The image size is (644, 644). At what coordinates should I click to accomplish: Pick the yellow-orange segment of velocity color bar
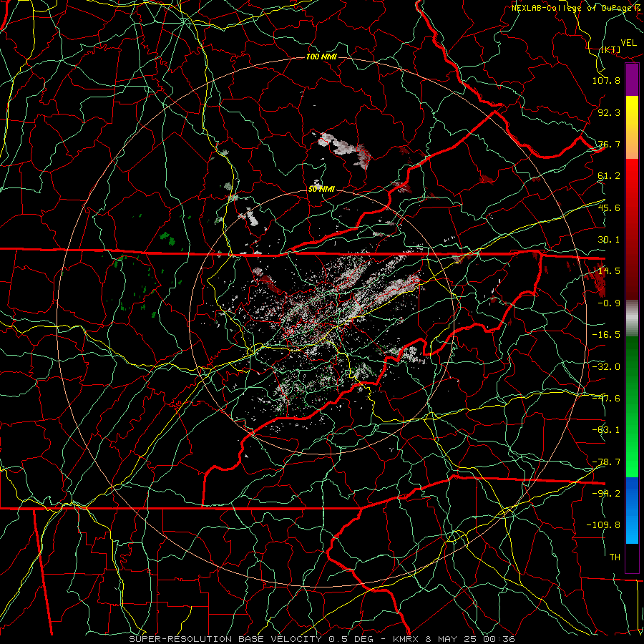pyautogui.click(x=632, y=127)
